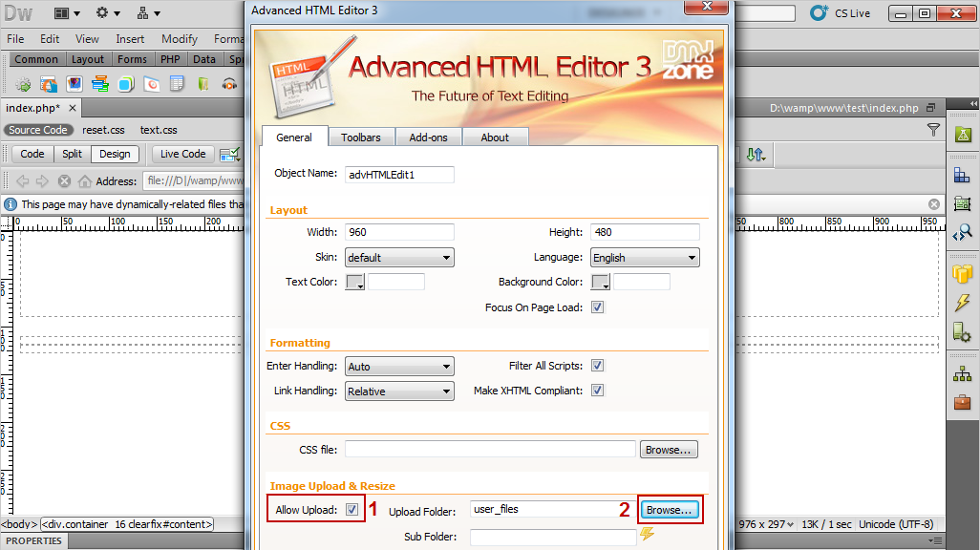980x550 pixels.
Task: Open the Assets briefcase panel icon
Action: coord(963,401)
